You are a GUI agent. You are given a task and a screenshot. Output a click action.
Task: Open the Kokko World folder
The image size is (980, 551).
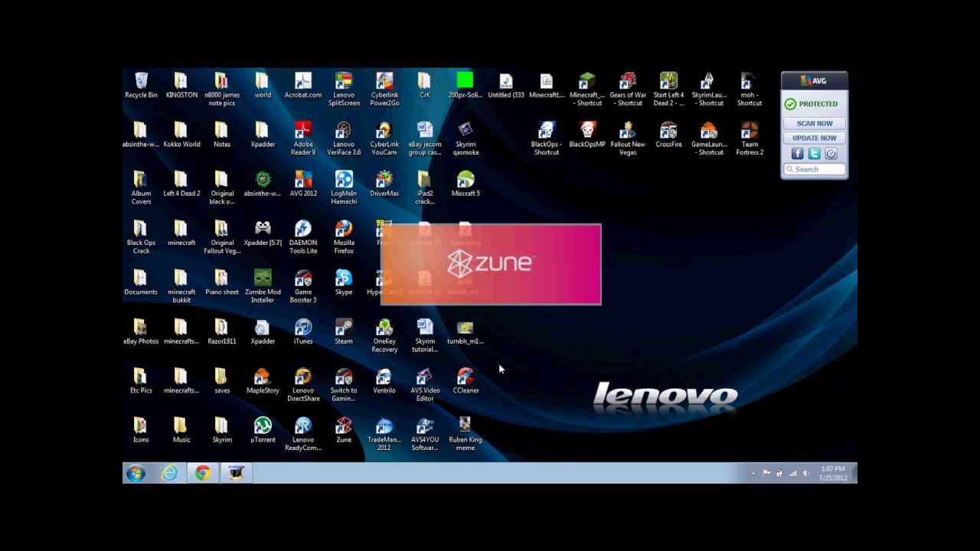point(181,135)
